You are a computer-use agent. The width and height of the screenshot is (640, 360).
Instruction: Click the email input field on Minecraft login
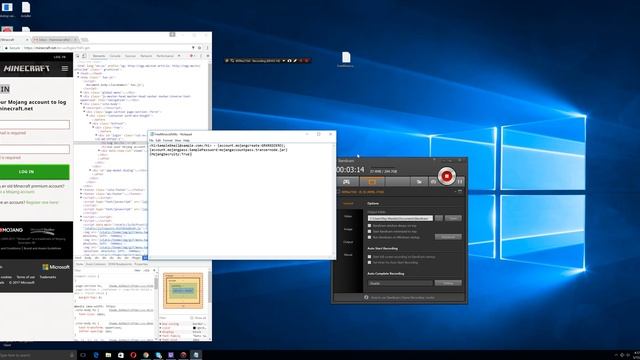(35, 124)
